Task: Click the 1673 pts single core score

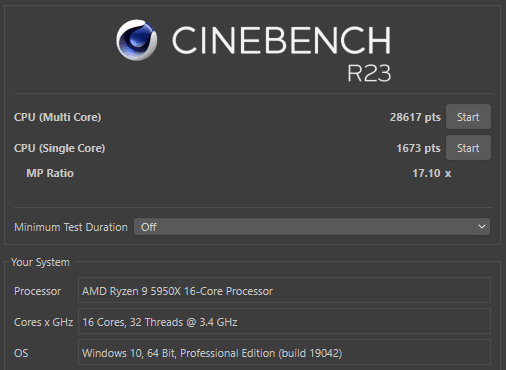Action: [418, 148]
